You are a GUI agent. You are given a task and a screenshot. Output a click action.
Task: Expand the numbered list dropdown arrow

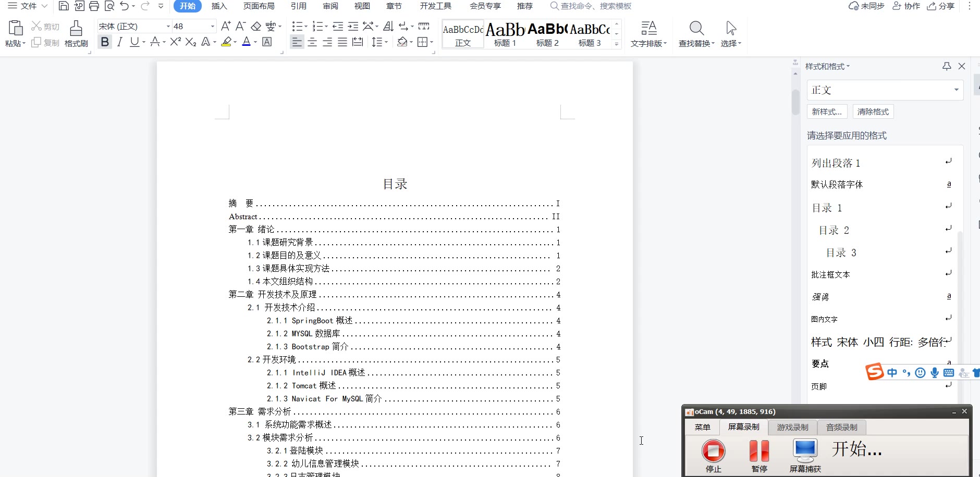pyautogui.click(x=326, y=27)
